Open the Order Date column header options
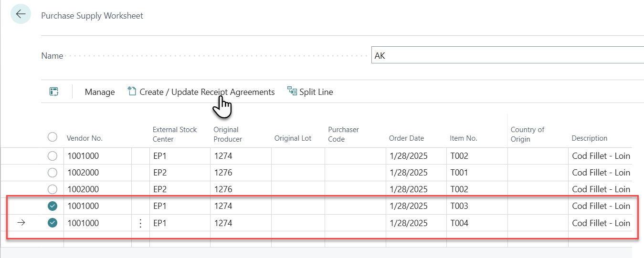The width and height of the screenshot is (644, 258). point(406,138)
